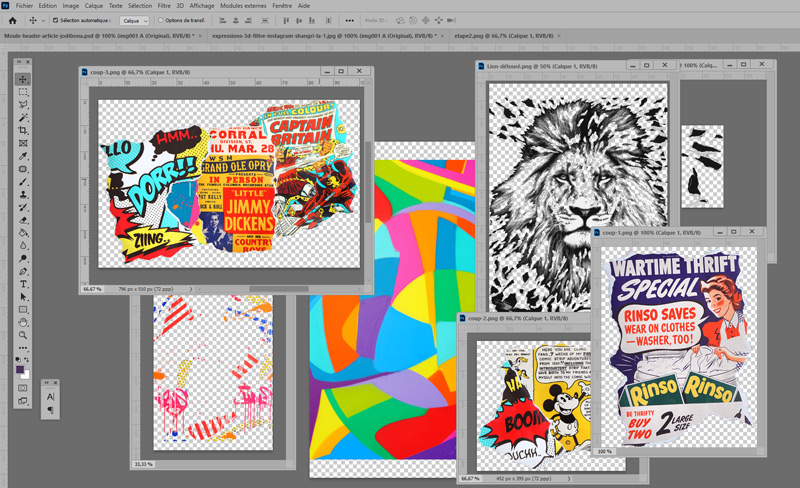The height and width of the screenshot is (488, 800).
Task: Click the Home icon in options bar
Action: (x=13, y=20)
